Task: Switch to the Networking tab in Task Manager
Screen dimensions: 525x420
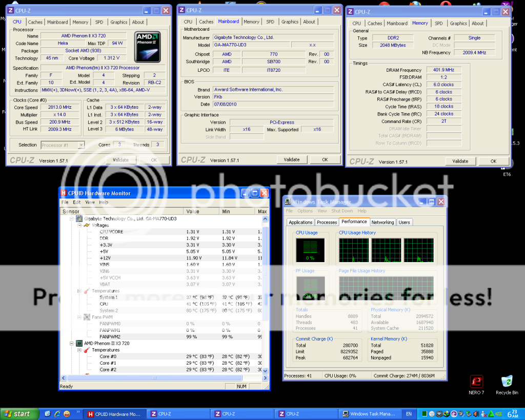Action: click(x=382, y=223)
